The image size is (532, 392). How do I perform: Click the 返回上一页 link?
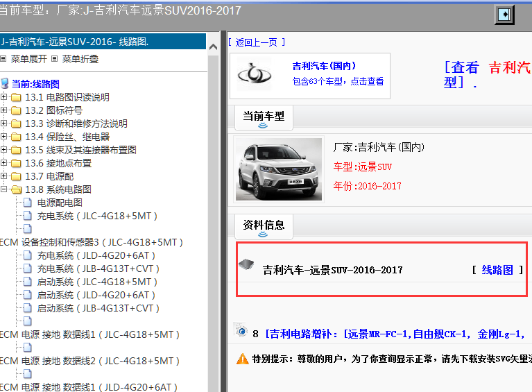pos(256,42)
